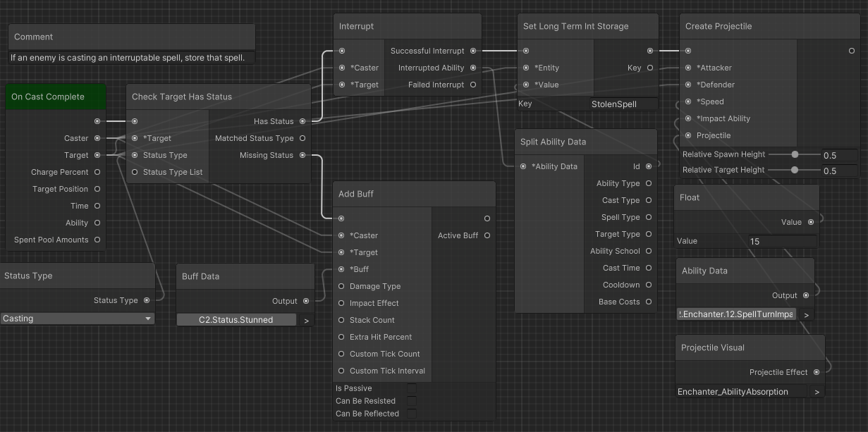Click the Missing Status output port
868x432 pixels.
[x=302, y=155]
